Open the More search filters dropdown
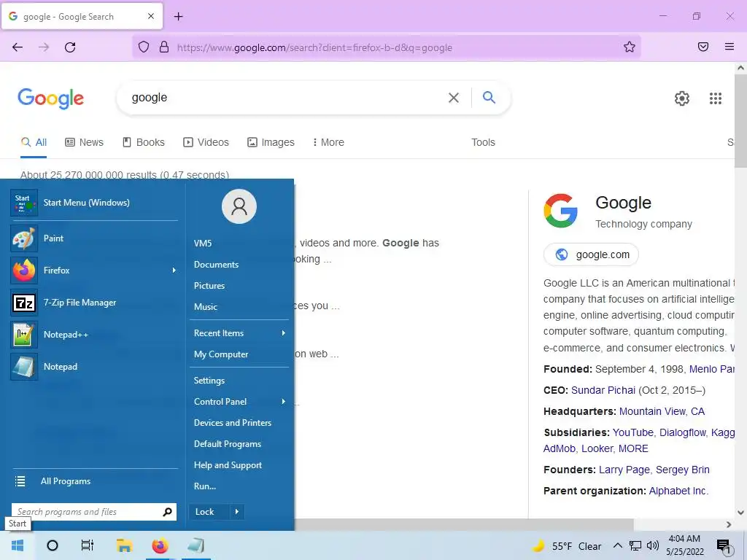The width and height of the screenshot is (747, 560). point(328,142)
